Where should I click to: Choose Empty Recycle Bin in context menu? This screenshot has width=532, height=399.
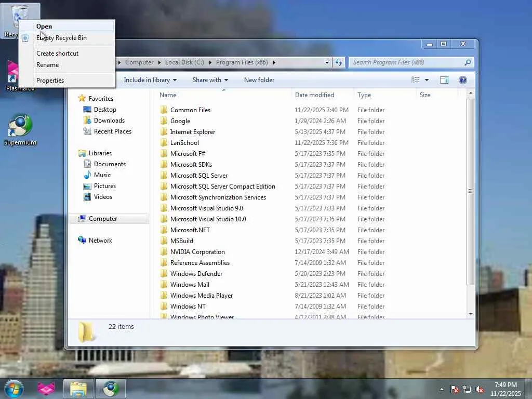click(66, 38)
